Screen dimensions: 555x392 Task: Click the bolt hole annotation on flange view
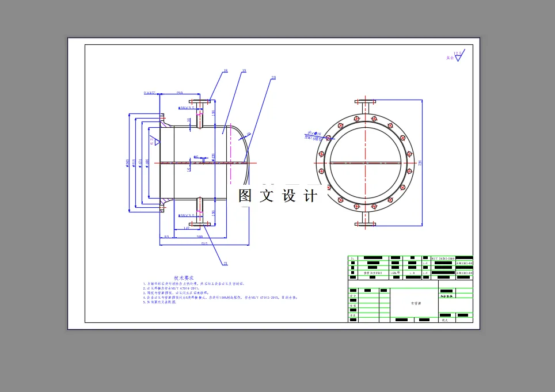tap(314, 135)
